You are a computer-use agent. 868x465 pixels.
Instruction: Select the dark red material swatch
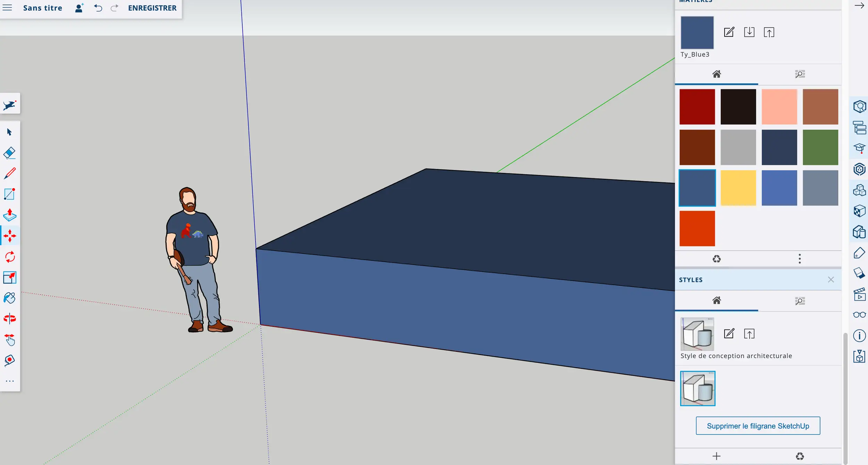click(x=697, y=107)
